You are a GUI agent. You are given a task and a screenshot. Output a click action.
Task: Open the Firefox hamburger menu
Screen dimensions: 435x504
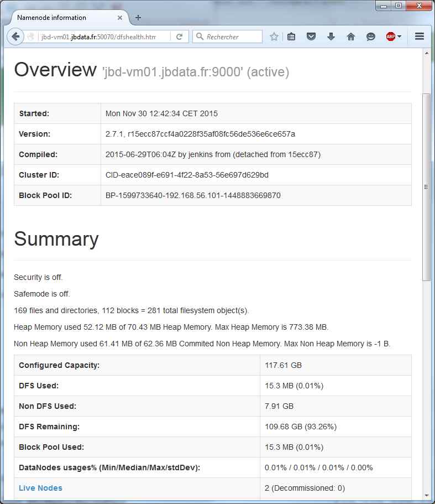(419, 37)
